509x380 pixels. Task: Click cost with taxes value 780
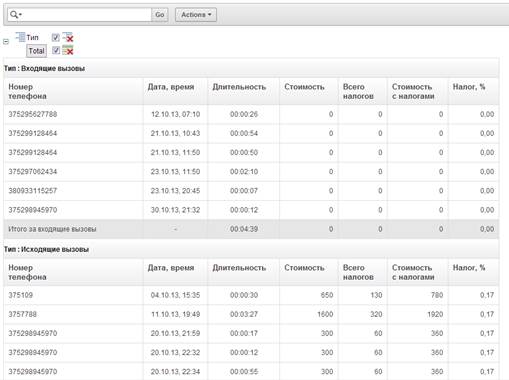point(437,295)
